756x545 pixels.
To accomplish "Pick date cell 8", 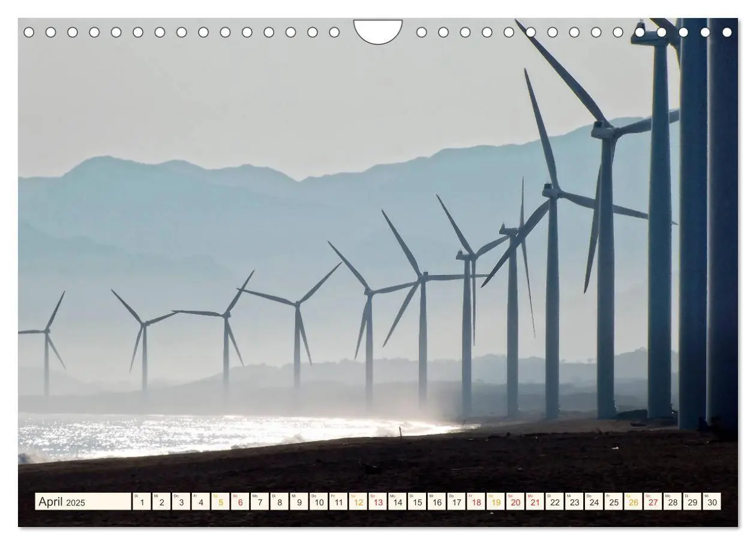I will tap(280, 502).
